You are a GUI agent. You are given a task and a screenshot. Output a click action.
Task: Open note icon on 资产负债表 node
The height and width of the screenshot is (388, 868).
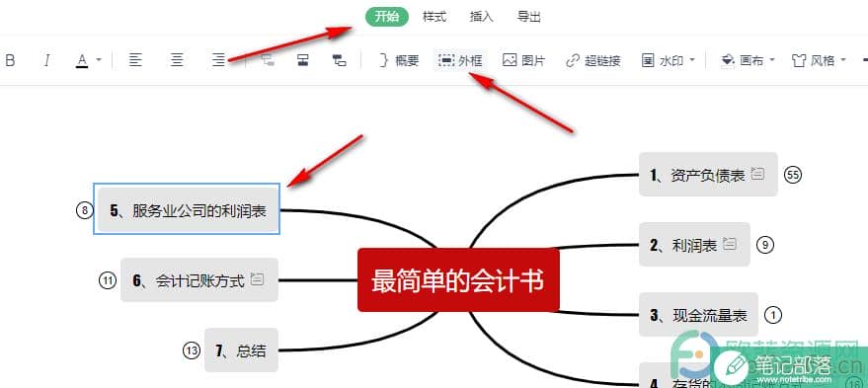[x=757, y=174]
